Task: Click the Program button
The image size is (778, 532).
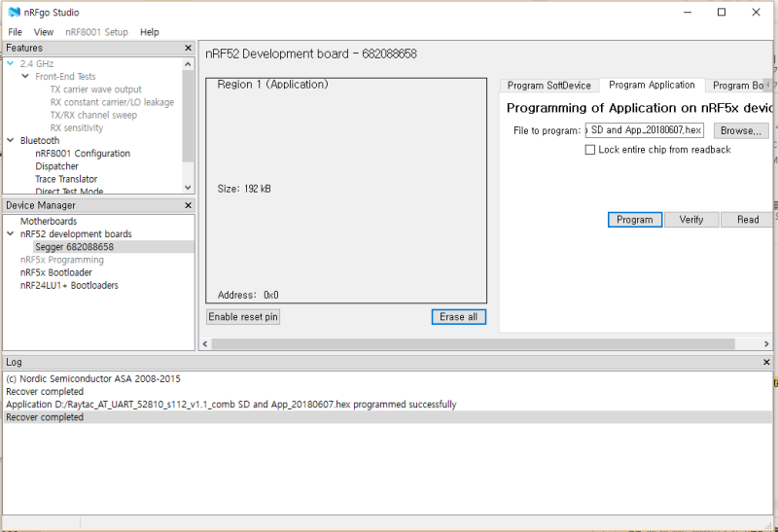Action: [x=635, y=220]
